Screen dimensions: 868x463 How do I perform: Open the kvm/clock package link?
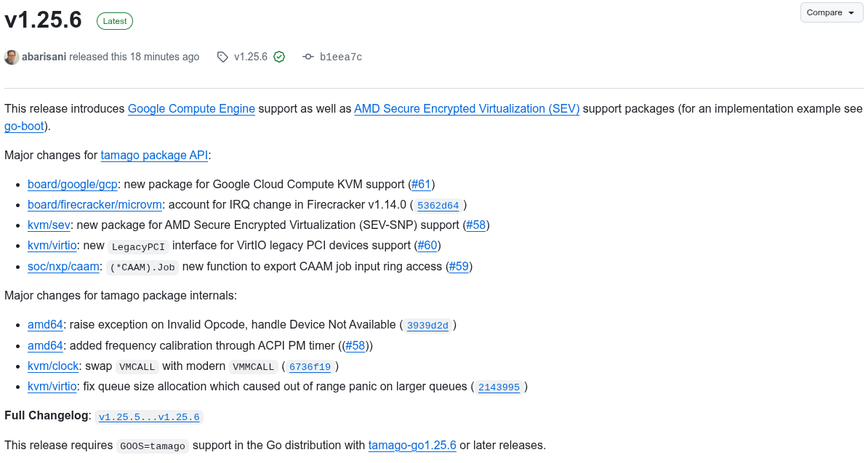coord(53,366)
